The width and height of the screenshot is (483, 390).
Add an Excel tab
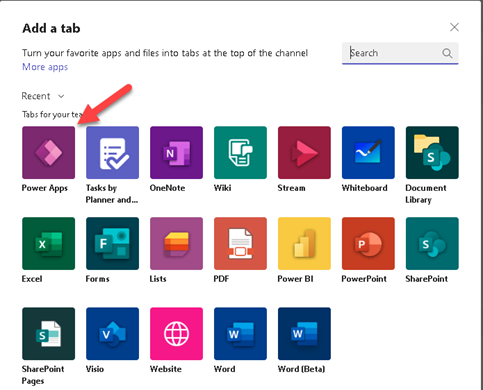point(49,244)
